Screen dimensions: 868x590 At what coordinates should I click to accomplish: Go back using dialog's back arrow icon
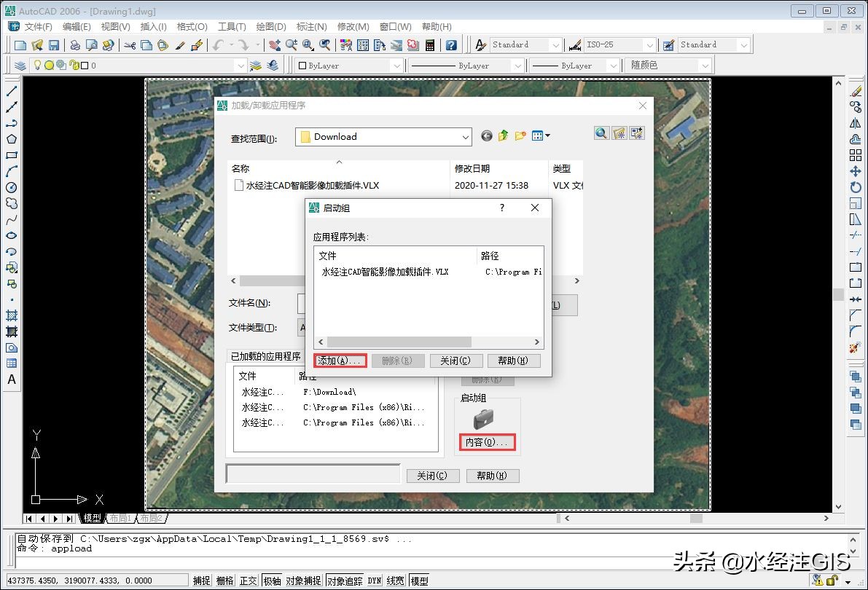487,135
